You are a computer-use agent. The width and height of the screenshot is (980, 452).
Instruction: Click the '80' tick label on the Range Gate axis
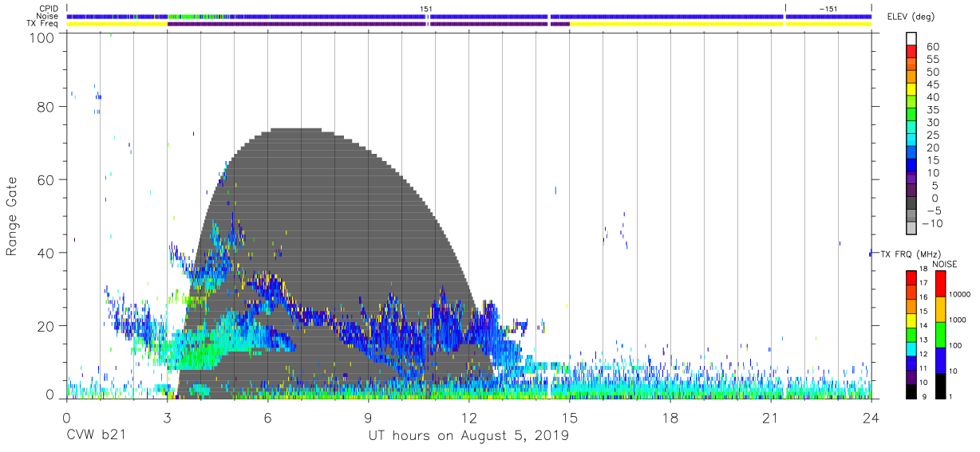[45, 107]
